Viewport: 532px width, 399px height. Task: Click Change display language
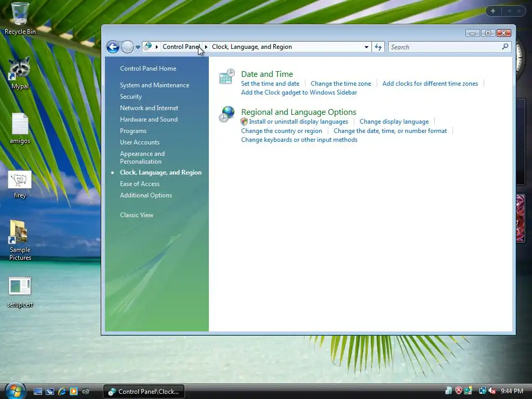pyautogui.click(x=394, y=122)
